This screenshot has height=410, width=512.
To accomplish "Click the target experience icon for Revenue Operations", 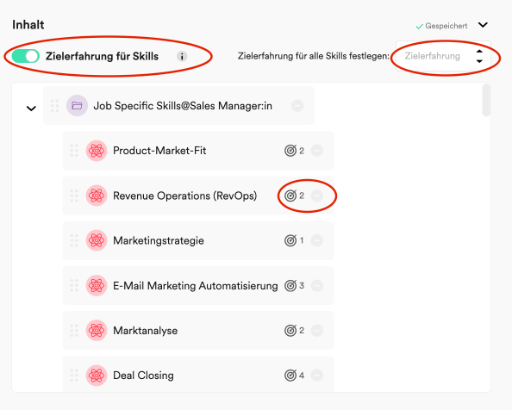I will [x=290, y=196].
